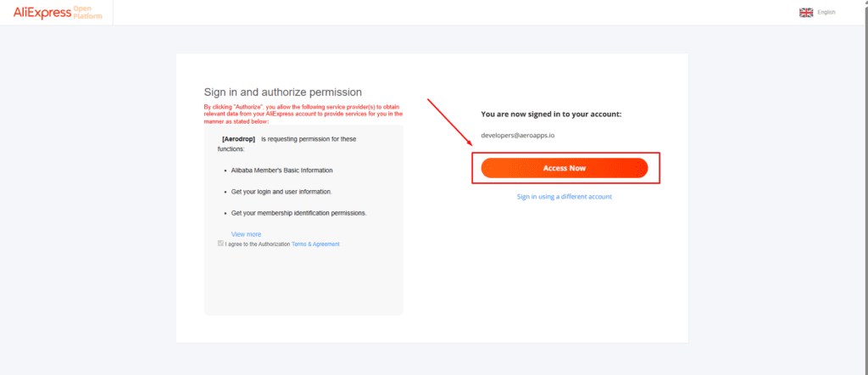The image size is (868, 375).
Task: Click the [Aerodrop] app name
Action: 238,138
